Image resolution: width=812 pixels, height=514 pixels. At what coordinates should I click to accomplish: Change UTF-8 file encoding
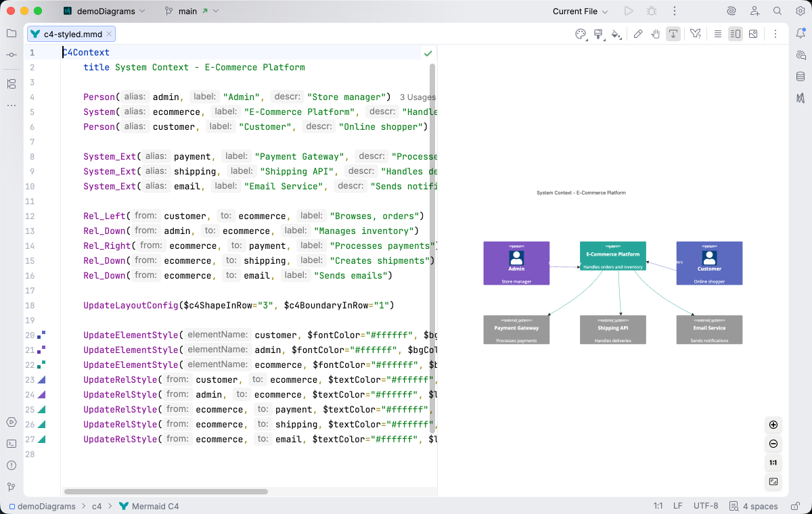point(706,506)
